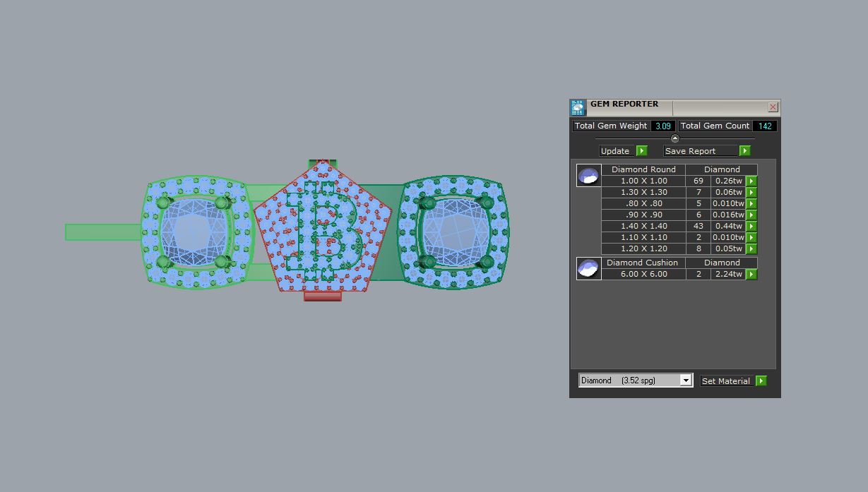Click green arrow for .80 X .80 row
The height and width of the screenshot is (492, 868).
(751, 204)
